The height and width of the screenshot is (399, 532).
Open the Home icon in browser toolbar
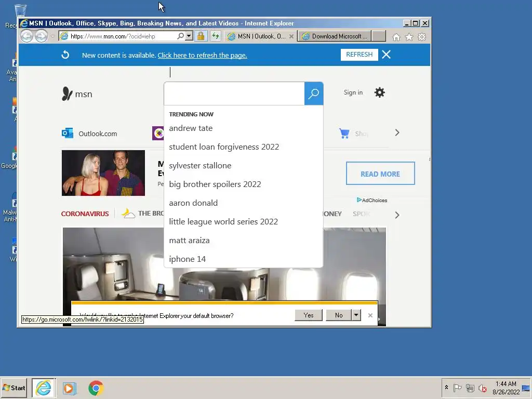coord(396,37)
